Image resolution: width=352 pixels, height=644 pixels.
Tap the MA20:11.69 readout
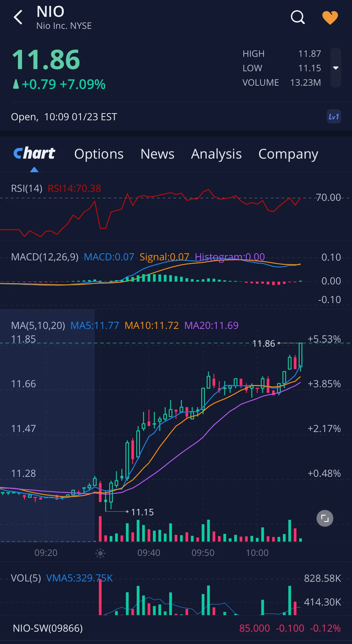(x=211, y=326)
